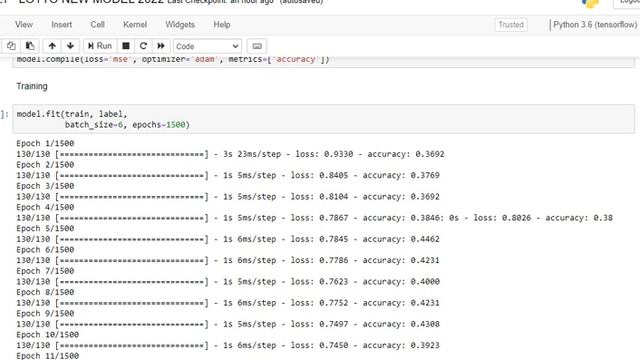The height and width of the screenshot is (360, 640).
Task: Click the Epoch 11/1500 output line
Action: (x=48, y=356)
